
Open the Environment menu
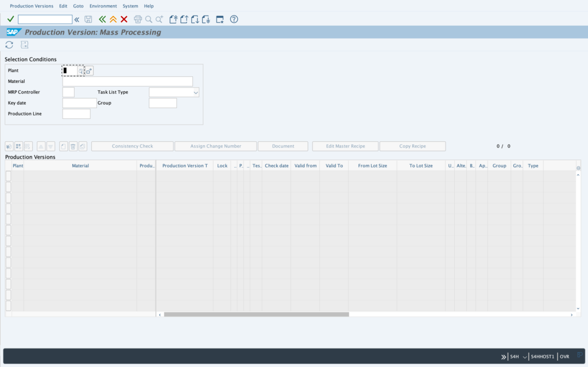(103, 6)
